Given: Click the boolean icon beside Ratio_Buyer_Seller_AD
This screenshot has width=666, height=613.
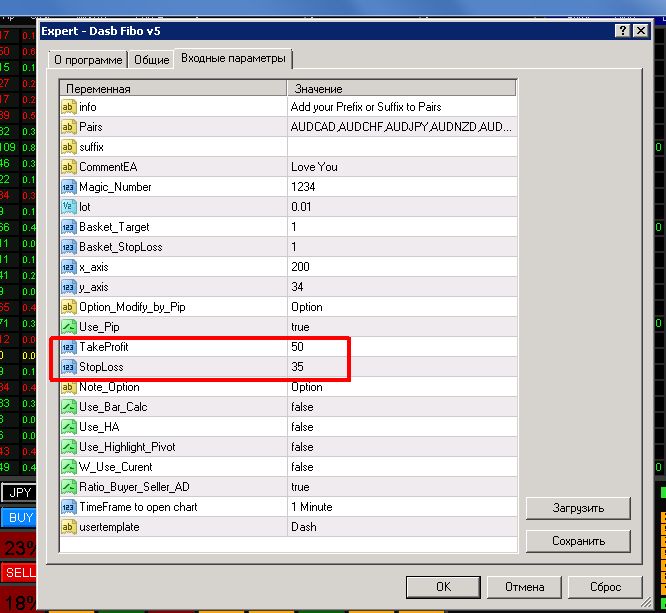Looking at the screenshot, I should [68, 487].
